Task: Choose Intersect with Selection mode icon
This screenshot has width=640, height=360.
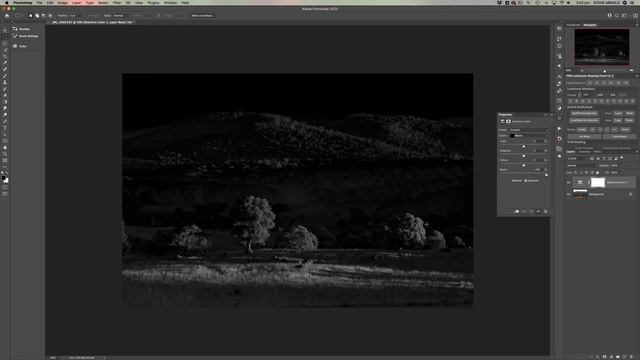Action: click(x=50, y=16)
